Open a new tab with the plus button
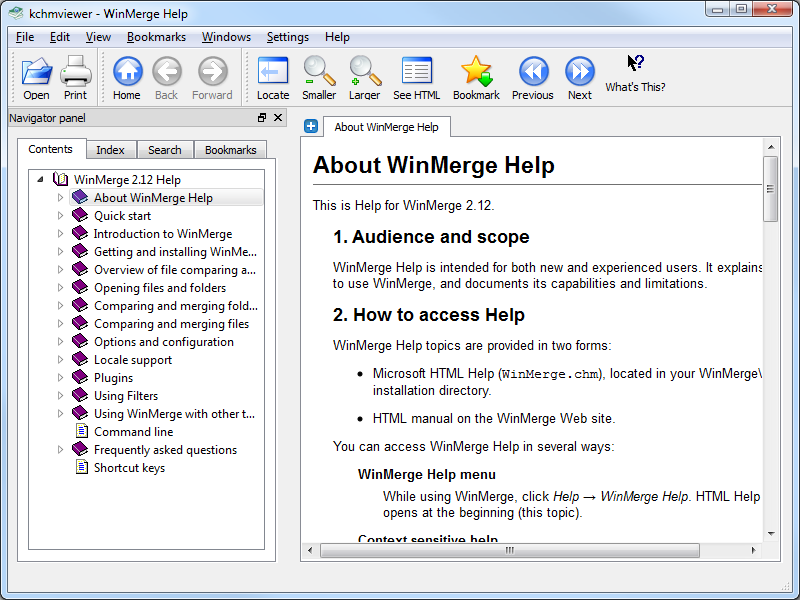 (311, 126)
